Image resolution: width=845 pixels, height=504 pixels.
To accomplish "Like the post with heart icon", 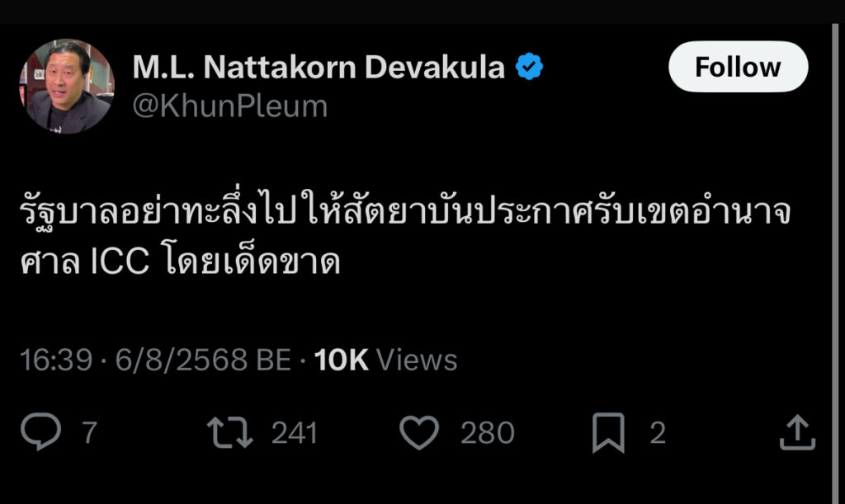I will click(x=418, y=432).
